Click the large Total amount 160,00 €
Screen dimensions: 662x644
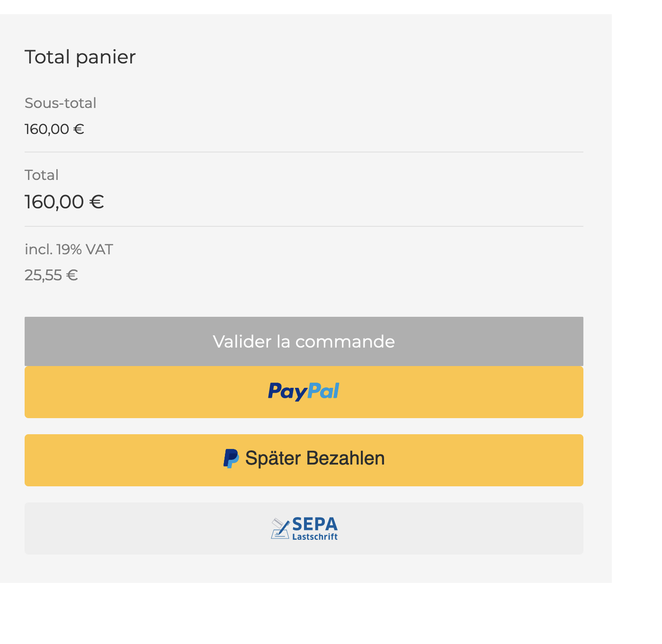(x=64, y=202)
